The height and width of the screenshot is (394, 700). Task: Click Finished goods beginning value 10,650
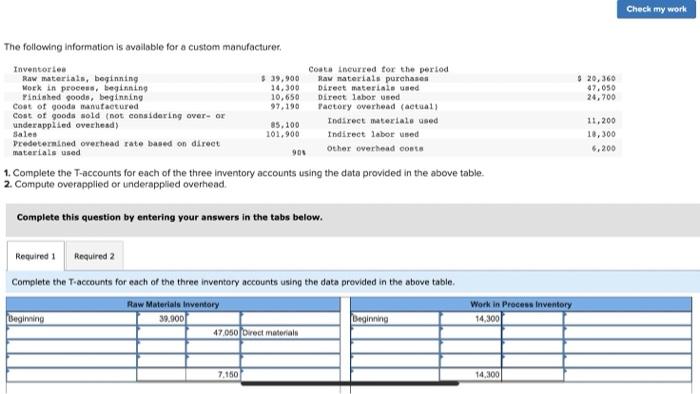click(285, 97)
